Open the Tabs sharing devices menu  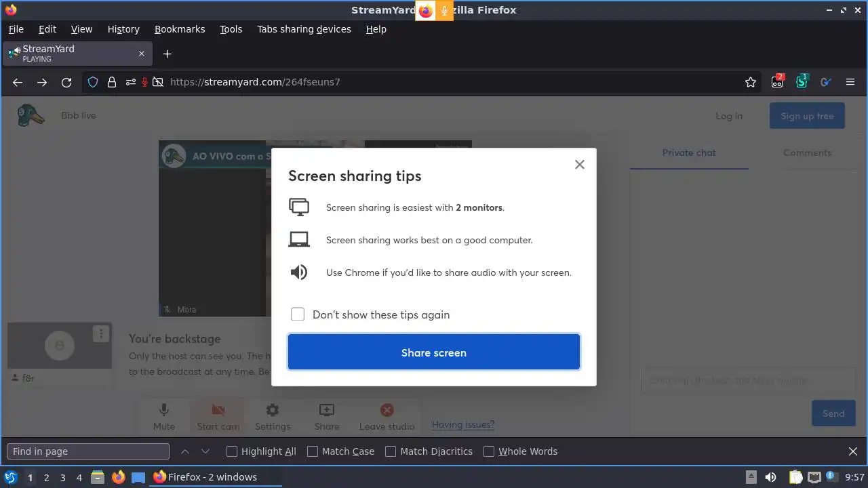click(x=304, y=29)
